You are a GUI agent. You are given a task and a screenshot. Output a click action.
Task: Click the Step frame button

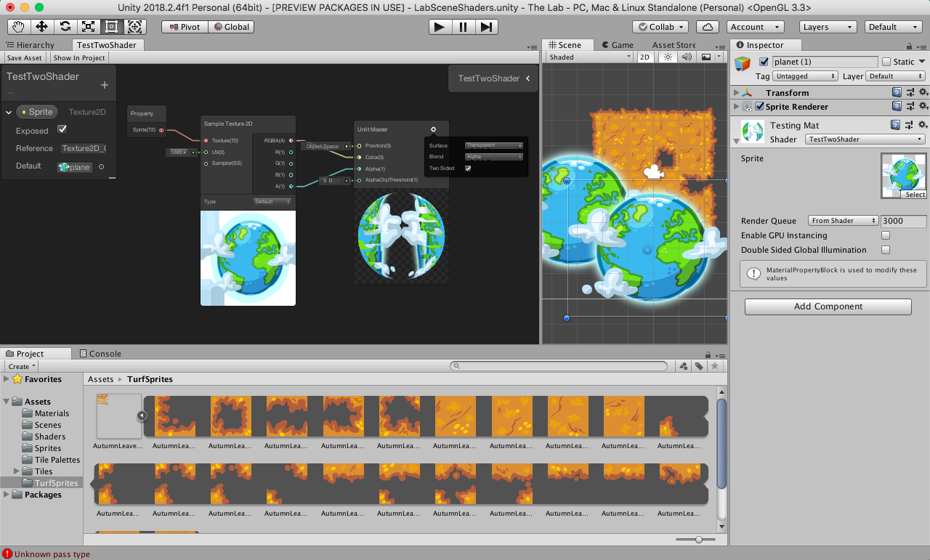pos(487,27)
